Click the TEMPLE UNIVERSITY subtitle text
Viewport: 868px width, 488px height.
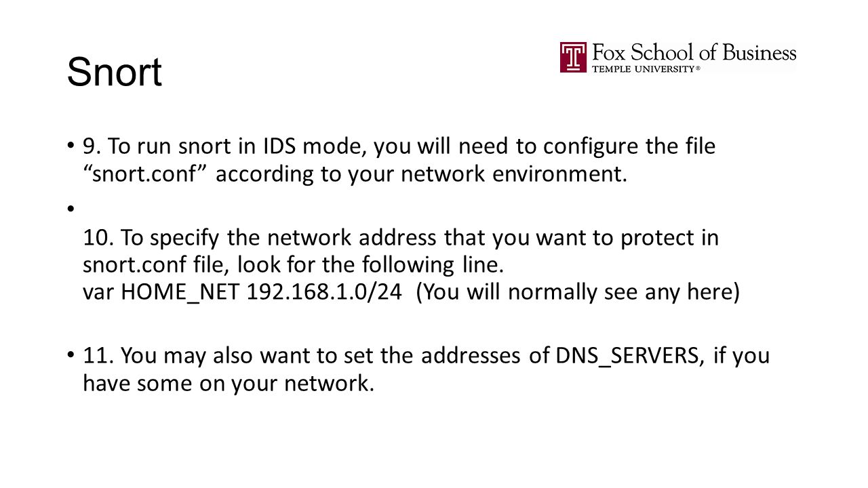(x=643, y=68)
